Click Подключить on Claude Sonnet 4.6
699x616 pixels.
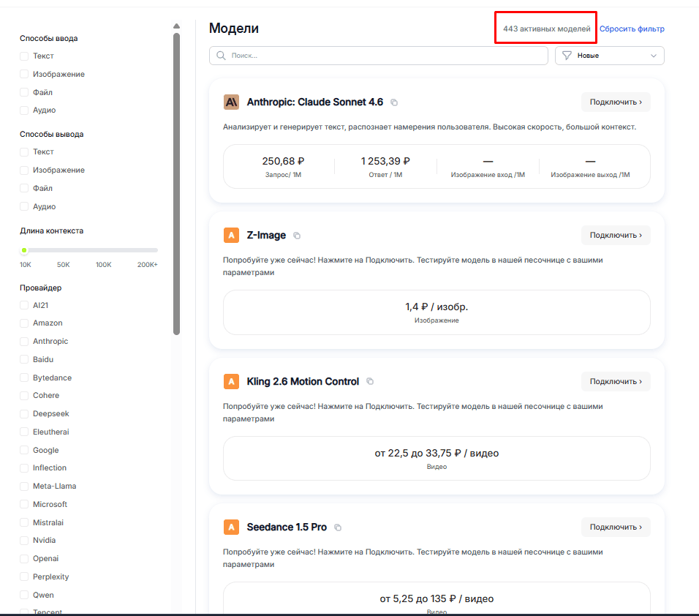[x=615, y=102]
